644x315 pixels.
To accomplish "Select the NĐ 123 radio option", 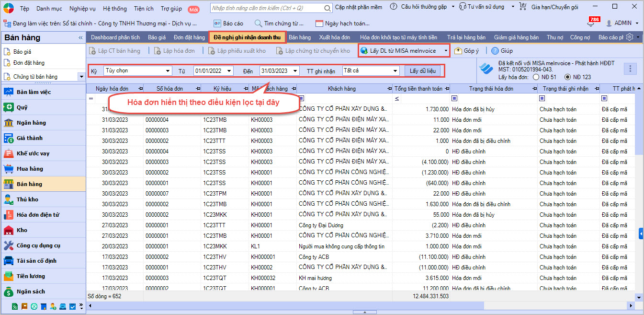I will point(568,77).
